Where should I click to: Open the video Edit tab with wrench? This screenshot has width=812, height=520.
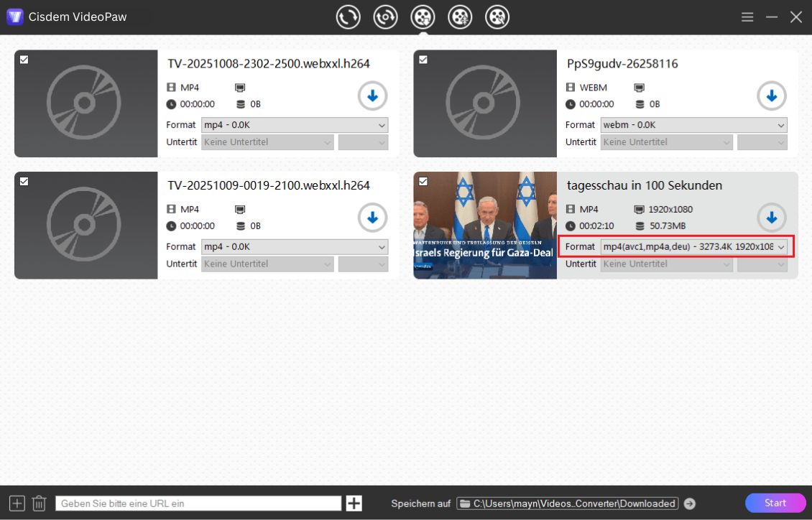pyautogui.click(x=497, y=17)
